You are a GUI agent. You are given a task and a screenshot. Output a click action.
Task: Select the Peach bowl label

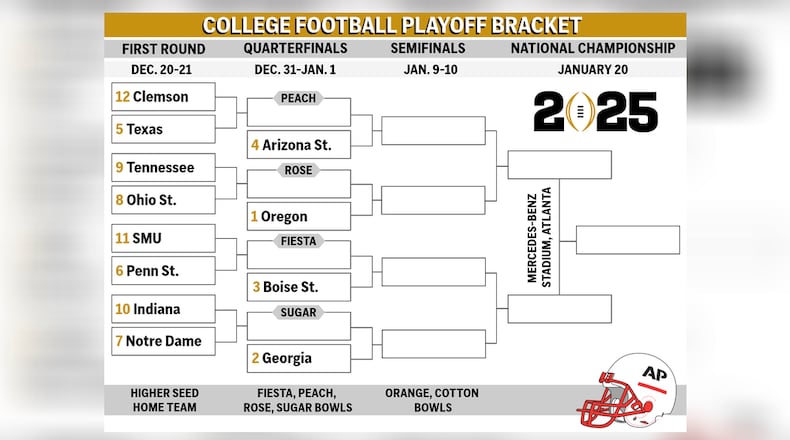pyautogui.click(x=298, y=99)
